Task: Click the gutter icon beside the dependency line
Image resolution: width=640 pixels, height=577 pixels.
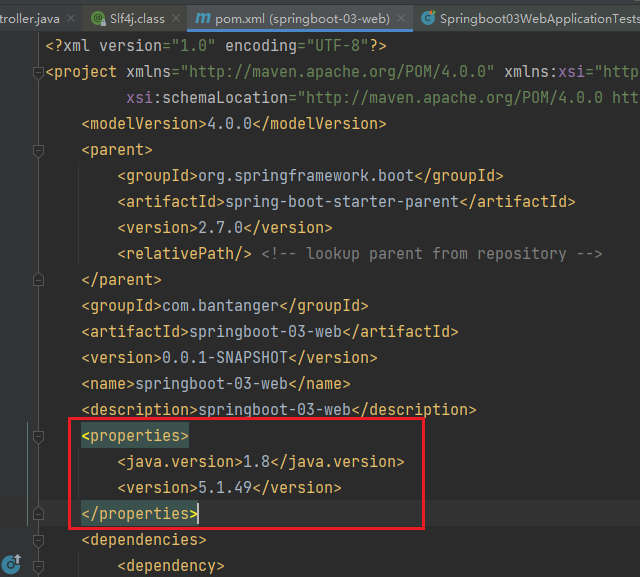Action: click(x=13, y=565)
